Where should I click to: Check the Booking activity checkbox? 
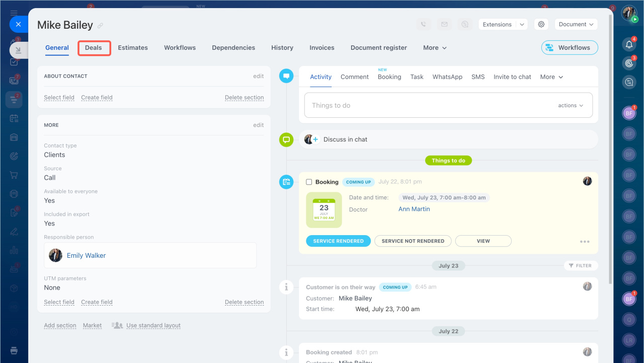(x=309, y=182)
